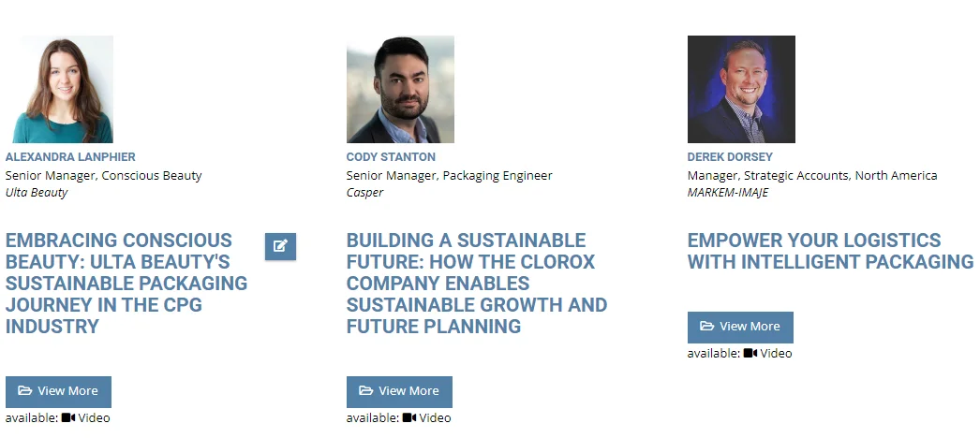Click View More under Intelligent Packaging session
This screenshot has width=980, height=438.
click(x=741, y=328)
